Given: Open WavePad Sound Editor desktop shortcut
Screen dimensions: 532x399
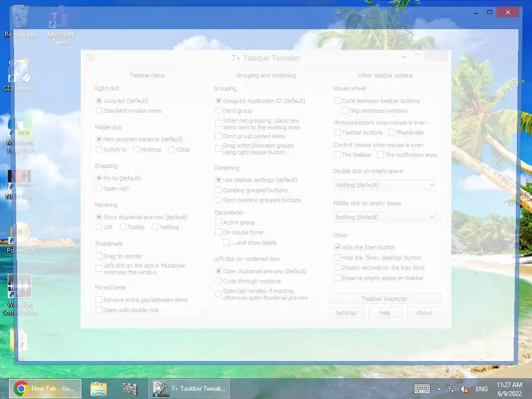Looking at the screenshot, I should point(20,295).
